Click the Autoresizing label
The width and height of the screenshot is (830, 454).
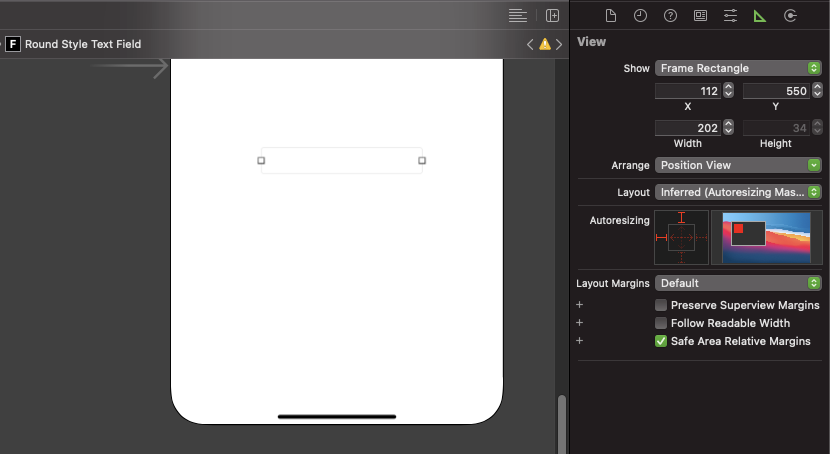point(619,220)
